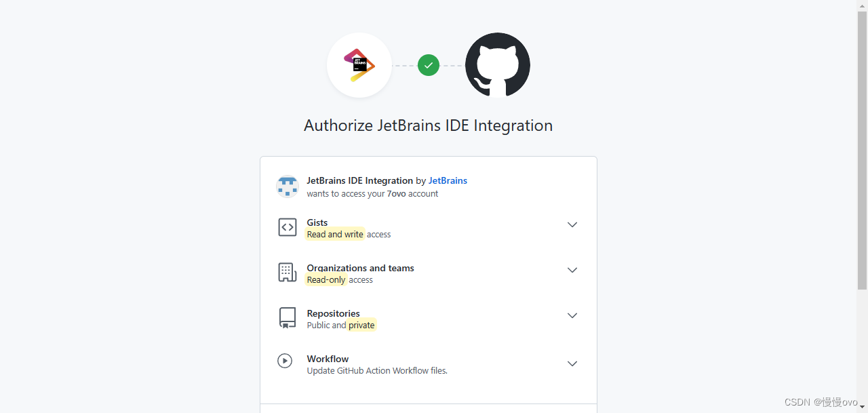
Task: Expand the Repositories permission chevron
Action: (x=572, y=315)
